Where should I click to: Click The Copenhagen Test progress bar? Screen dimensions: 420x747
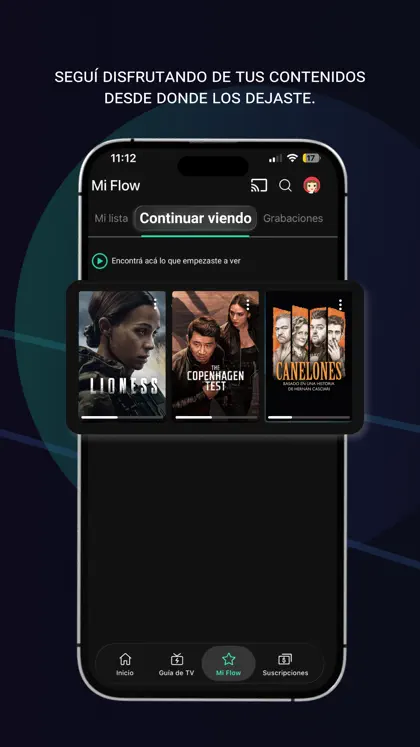pos(216,417)
